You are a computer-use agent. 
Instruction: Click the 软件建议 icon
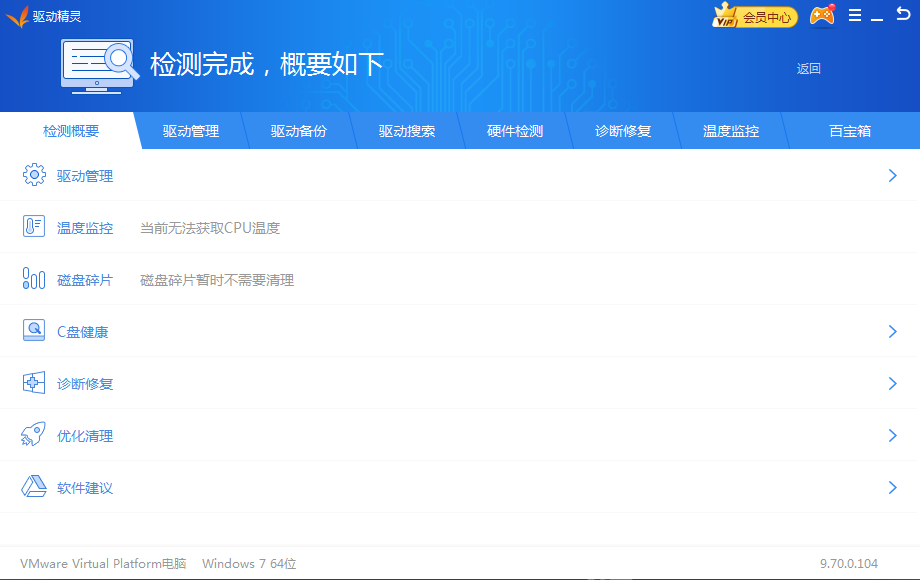coord(34,487)
